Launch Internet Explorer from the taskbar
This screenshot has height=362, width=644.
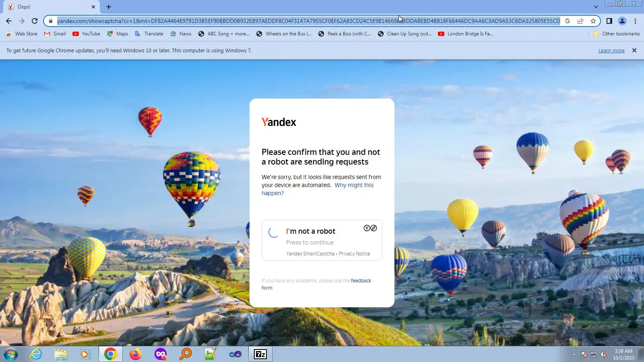[36, 354]
